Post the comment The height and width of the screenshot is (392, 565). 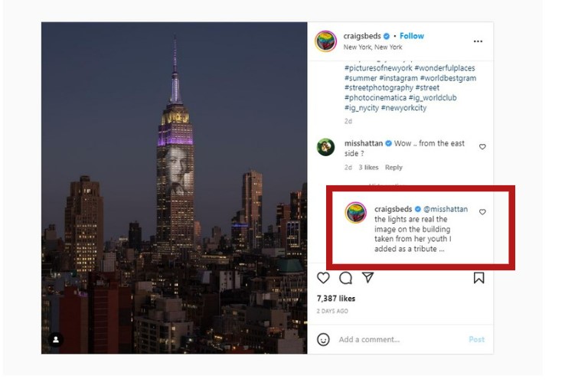pyautogui.click(x=476, y=339)
